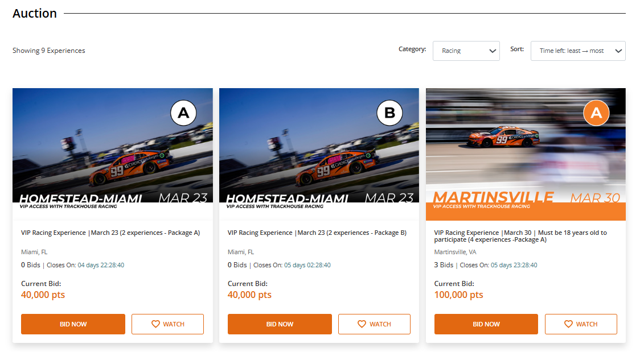The image size is (644, 352).
Task: Open the VIP Racing Experience Package A title link
Action: coord(112,233)
